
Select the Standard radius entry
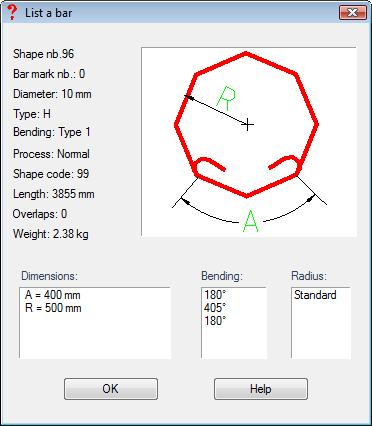point(315,295)
